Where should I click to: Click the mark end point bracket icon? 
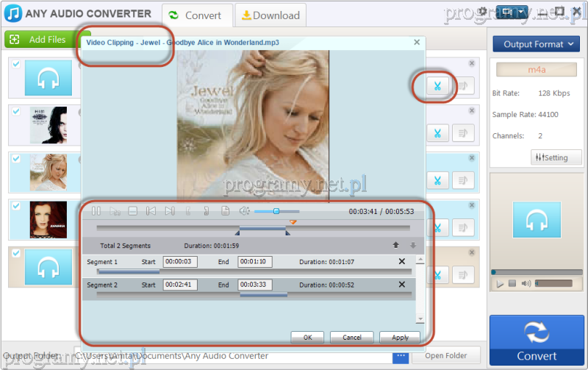pos(207,211)
